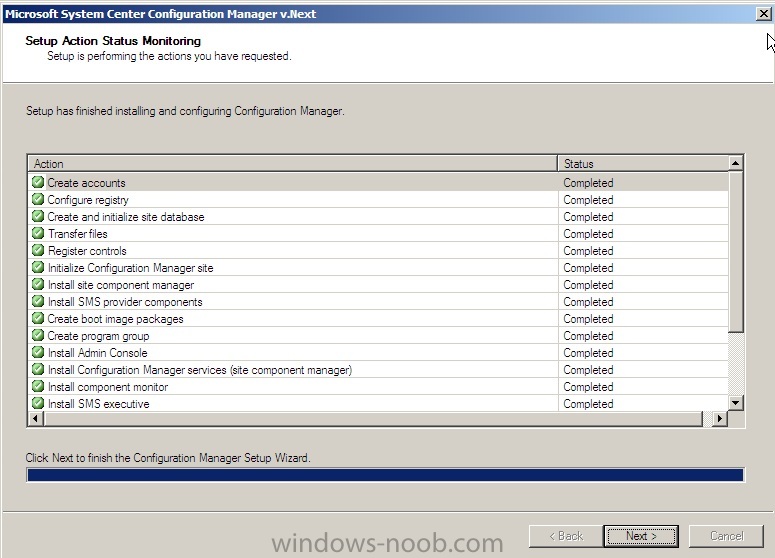Click Completed status for Create accounts
Screen dimensions: 775x558
click(x=588, y=183)
